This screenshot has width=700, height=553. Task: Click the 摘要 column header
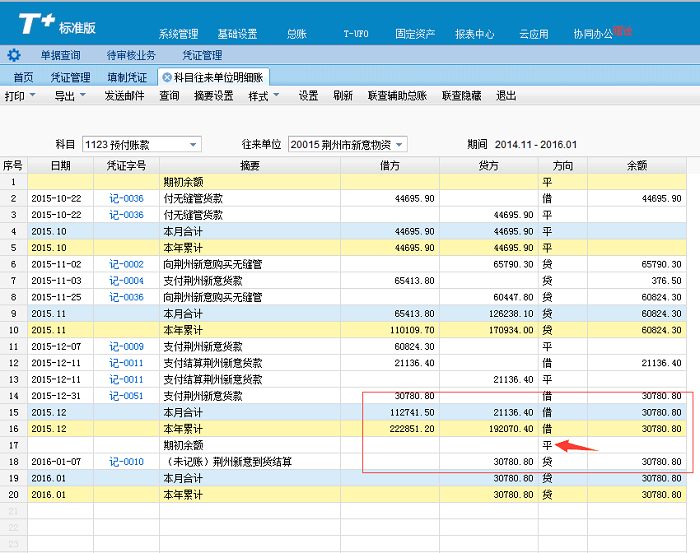tap(249, 165)
